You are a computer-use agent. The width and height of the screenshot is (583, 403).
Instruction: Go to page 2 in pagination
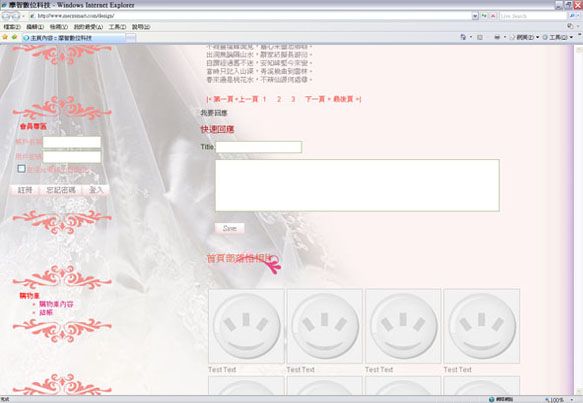tap(279, 99)
